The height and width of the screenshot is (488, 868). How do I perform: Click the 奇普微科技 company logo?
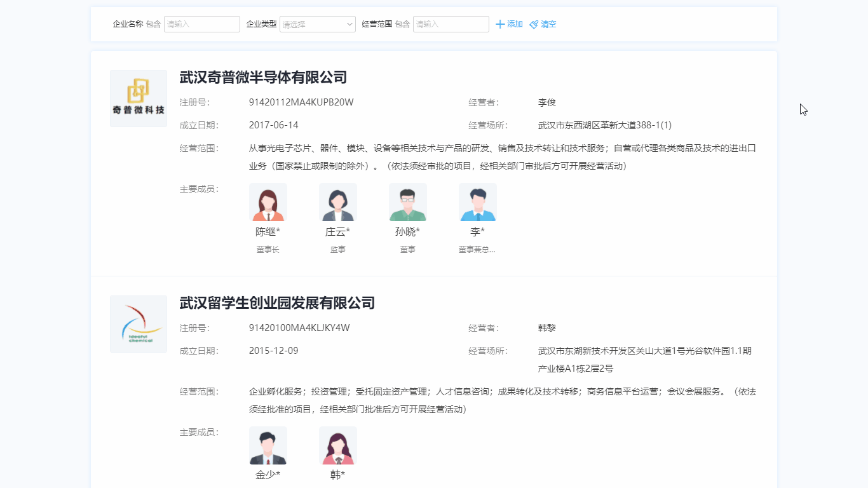(138, 98)
